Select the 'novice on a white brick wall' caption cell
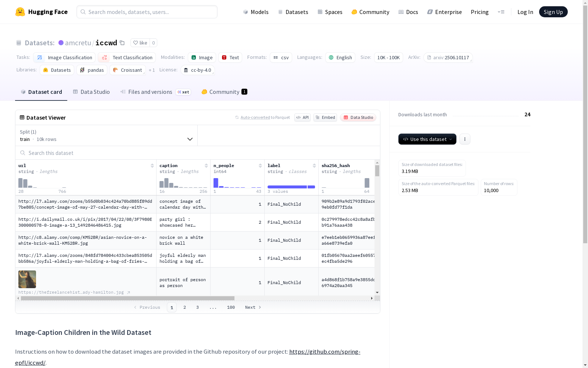The height and width of the screenshot is (368, 588). point(183,240)
